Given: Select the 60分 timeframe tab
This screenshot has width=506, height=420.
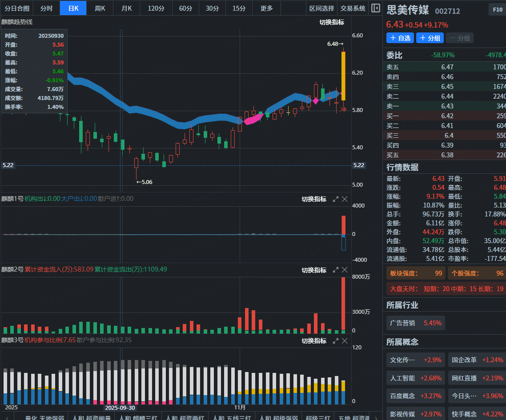Looking at the screenshot, I should (x=185, y=8).
